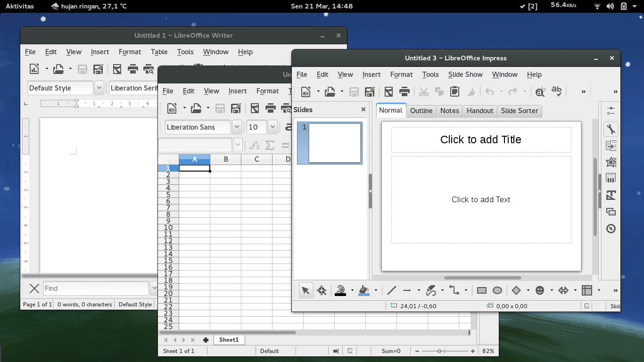
Task: Open the Open-file dropdown arrow in Impress
Action: click(x=342, y=91)
